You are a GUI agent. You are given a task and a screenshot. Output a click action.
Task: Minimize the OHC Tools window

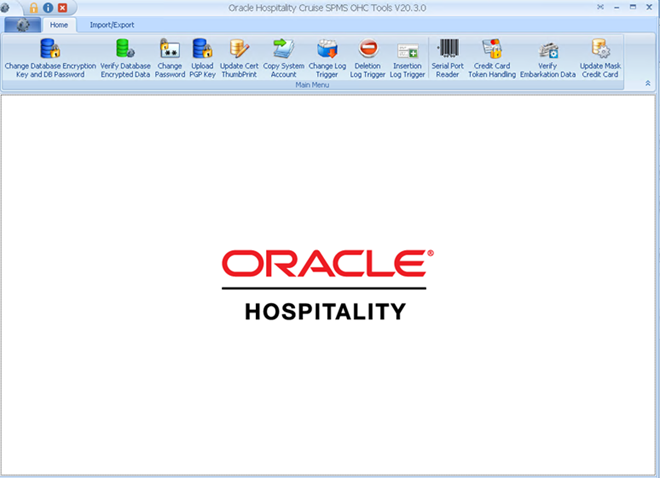click(x=617, y=7)
